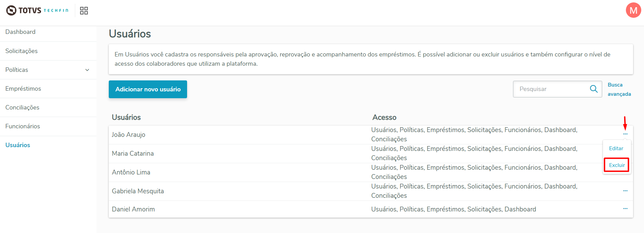This screenshot has width=644, height=233.
Task: Select the João Araujo user name
Action: 129,135
